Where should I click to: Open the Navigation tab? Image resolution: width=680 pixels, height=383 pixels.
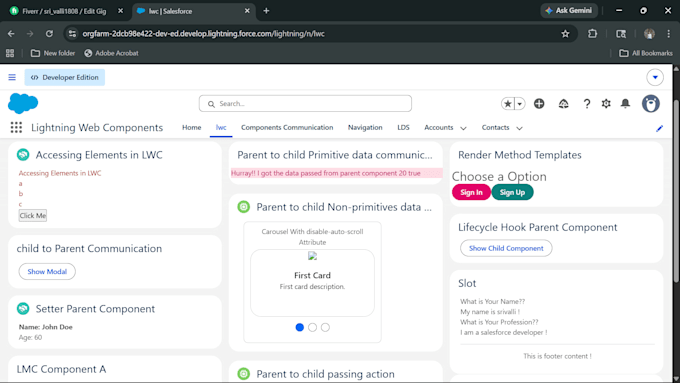tap(365, 128)
